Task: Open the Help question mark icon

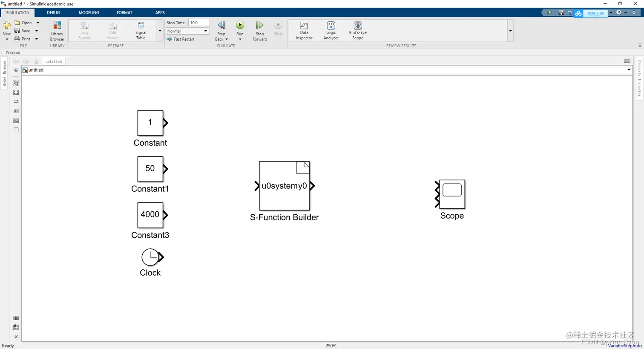Action: [619, 13]
